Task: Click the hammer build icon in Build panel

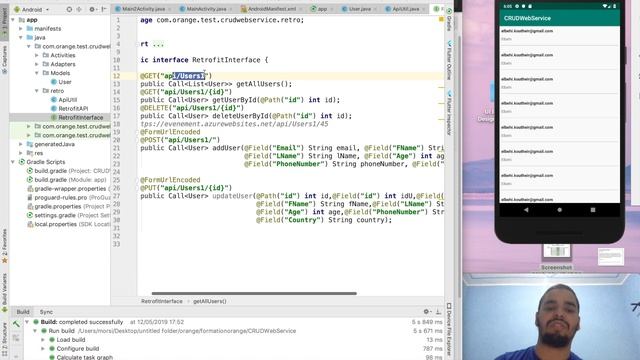Action: (16, 324)
